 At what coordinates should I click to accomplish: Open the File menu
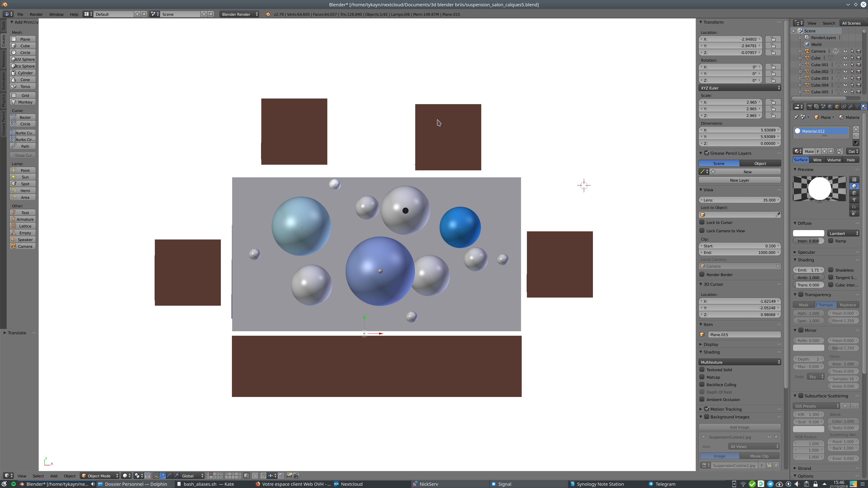point(20,14)
